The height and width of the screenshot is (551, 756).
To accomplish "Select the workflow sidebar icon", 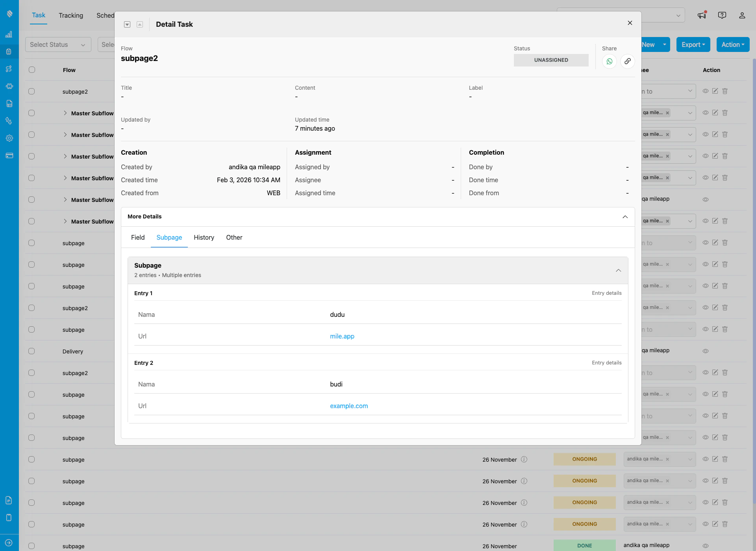I will (9, 68).
